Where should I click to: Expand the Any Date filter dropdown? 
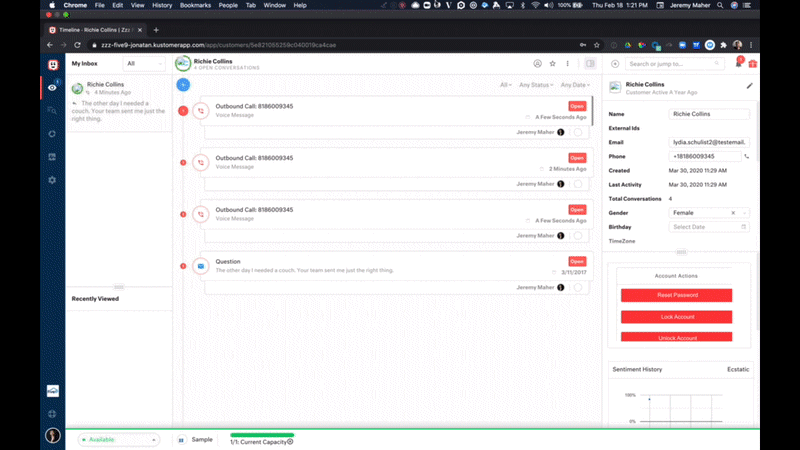point(575,85)
